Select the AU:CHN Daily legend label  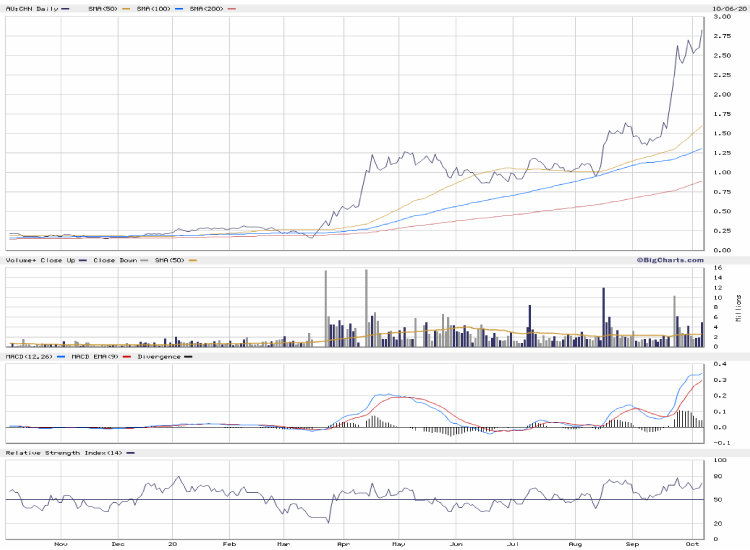tap(32, 8)
